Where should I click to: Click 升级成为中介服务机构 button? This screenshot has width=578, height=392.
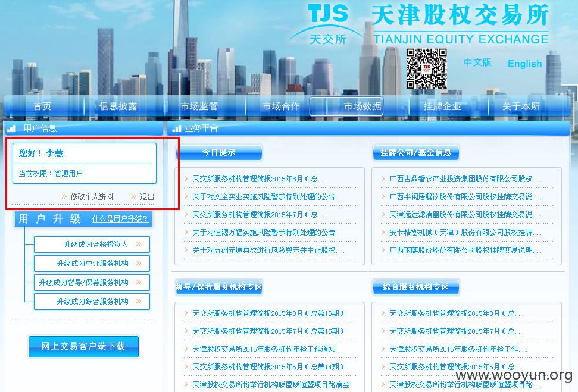(x=92, y=264)
